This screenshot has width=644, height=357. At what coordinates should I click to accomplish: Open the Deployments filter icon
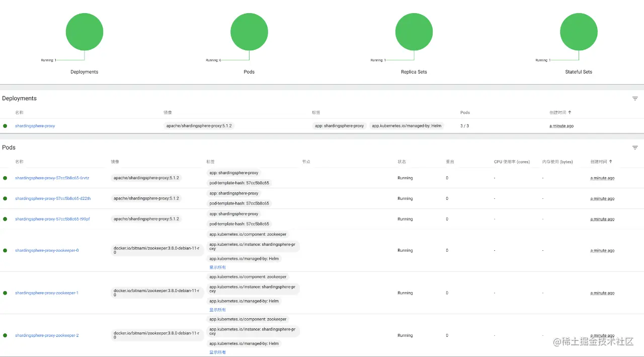pos(635,99)
